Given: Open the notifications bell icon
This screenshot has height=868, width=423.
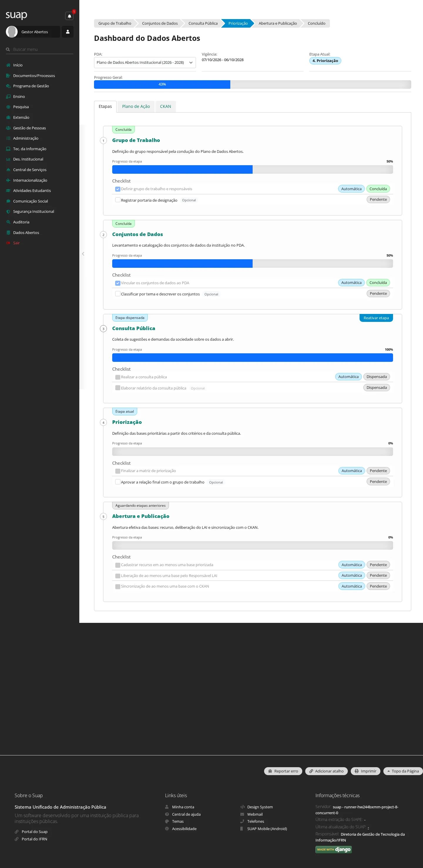Looking at the screenshot, I should click(x=69, y=16).
